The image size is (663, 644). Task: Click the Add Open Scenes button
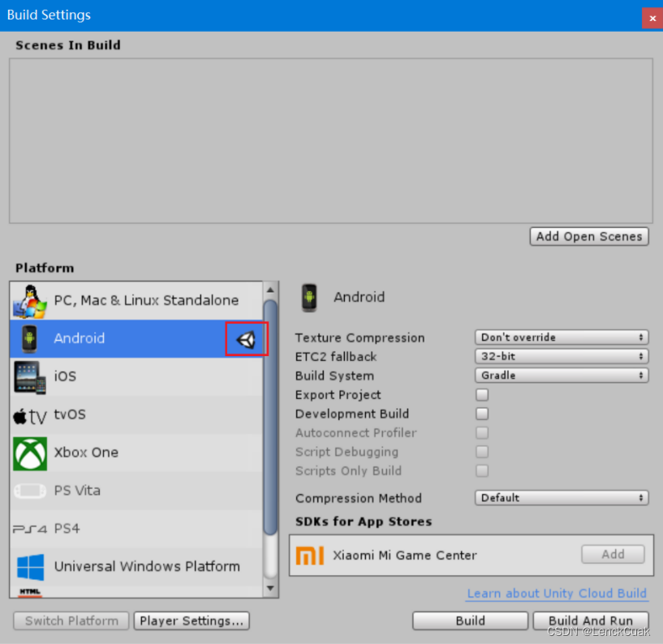coord(589,236)
